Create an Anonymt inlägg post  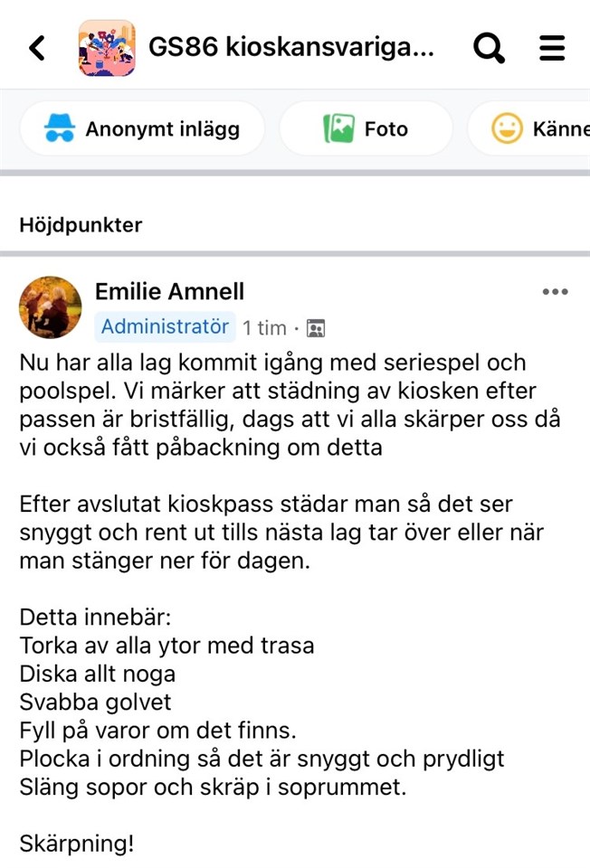[162, 129]
